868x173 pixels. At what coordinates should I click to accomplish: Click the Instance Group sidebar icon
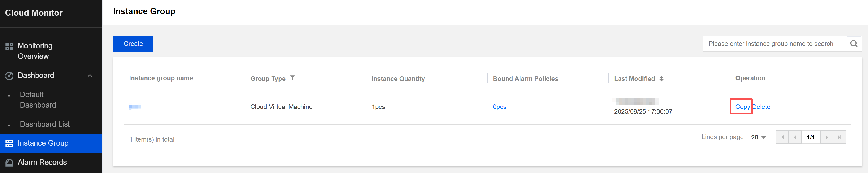9,143
